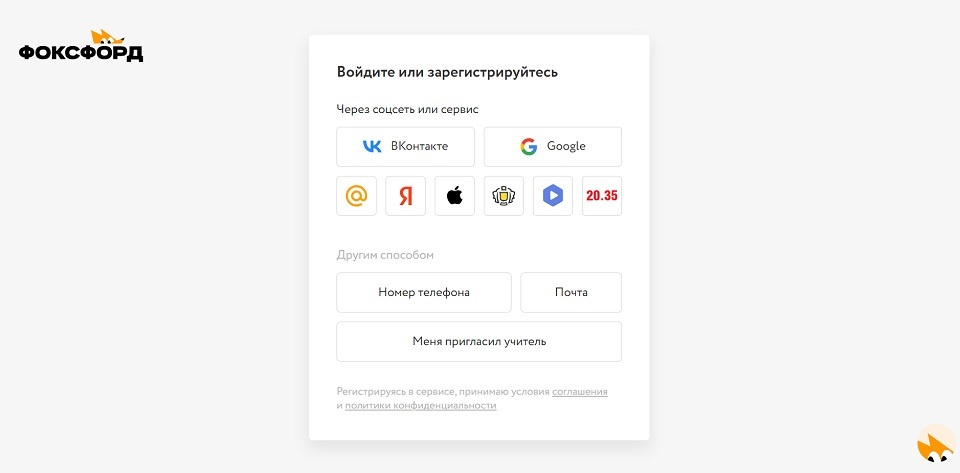Click the blue VK logo glyph

pyautogui.click(x=372, y=146)
